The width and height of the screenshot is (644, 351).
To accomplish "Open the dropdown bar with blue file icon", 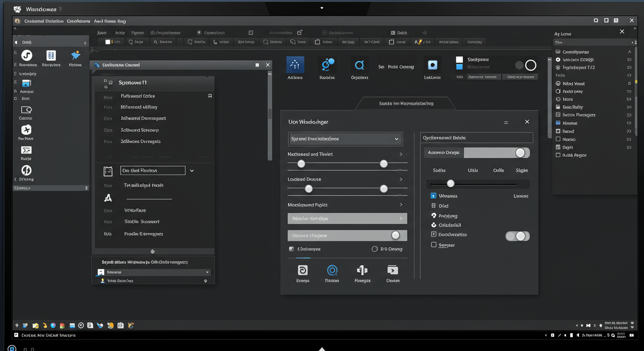I will (x=154, y=272).
